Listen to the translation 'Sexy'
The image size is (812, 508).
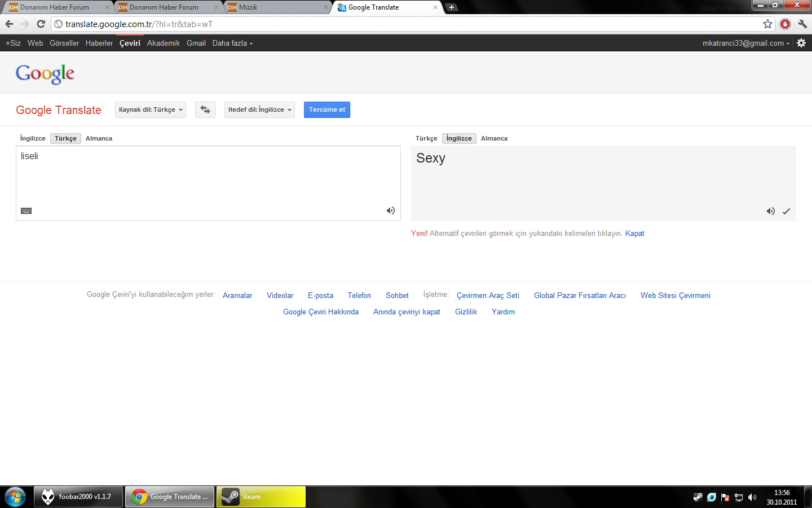tap(770, 211)
